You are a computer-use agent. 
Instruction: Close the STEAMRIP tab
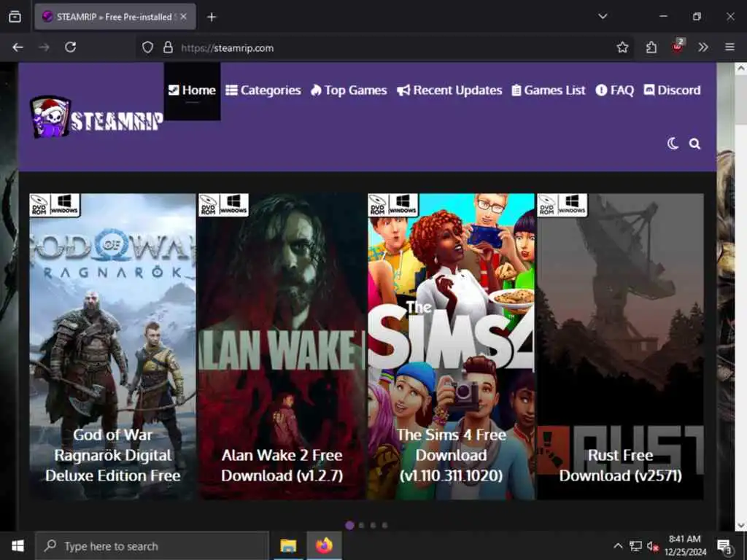coord(184,17)
